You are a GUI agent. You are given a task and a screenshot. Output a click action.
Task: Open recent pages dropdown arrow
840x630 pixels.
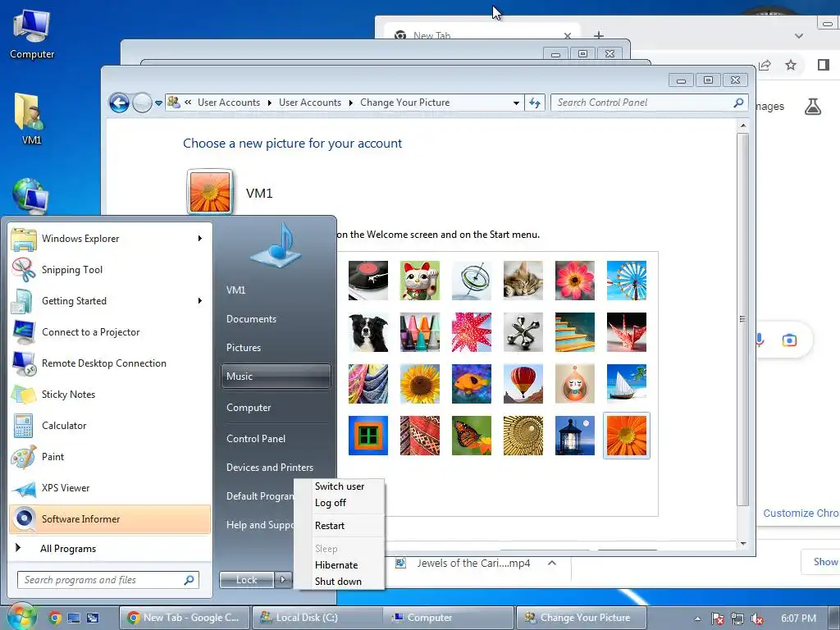click(158, 103)
